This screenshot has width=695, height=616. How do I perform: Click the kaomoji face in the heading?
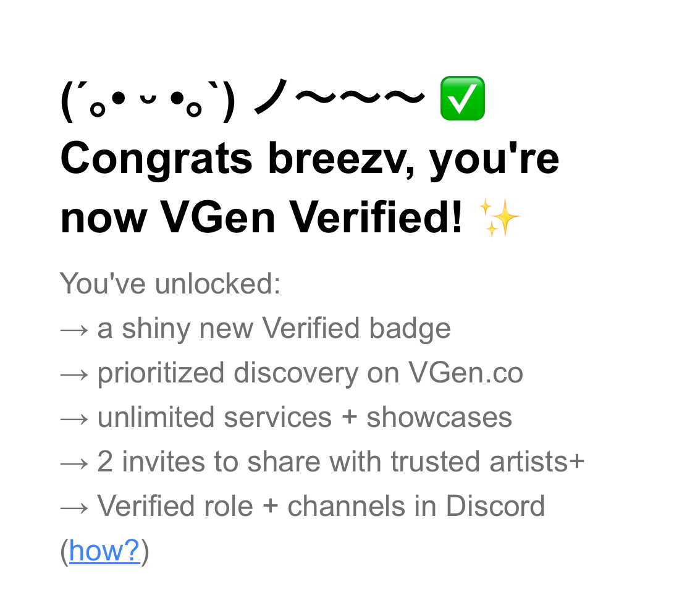pyautogui.click(x=148, y=101)
